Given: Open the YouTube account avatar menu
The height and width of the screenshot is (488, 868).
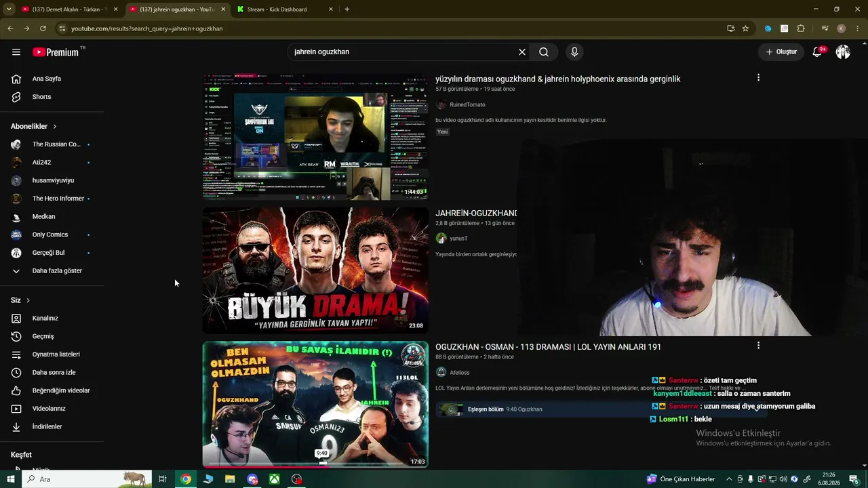Looking at the screenshot, I should point(843,52).
